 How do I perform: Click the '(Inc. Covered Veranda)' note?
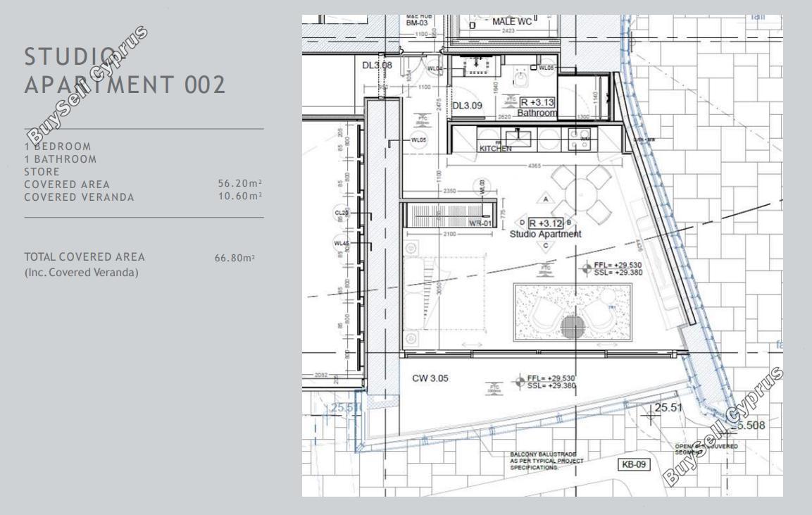click(81, 273)
